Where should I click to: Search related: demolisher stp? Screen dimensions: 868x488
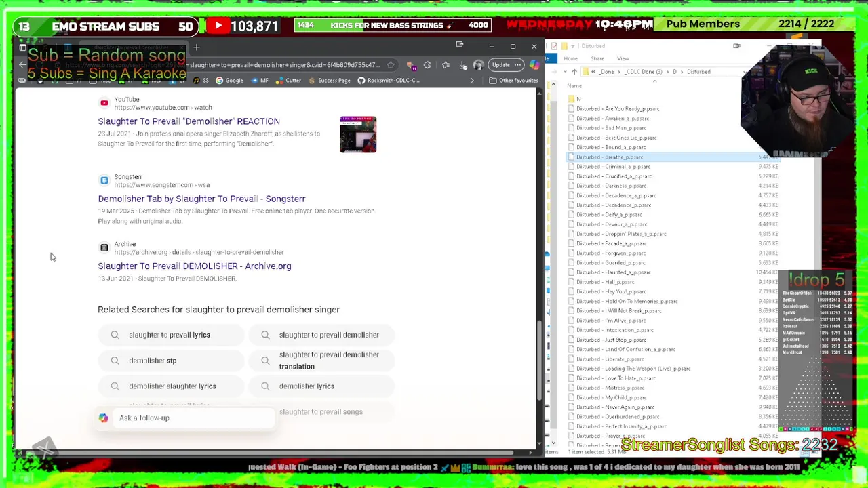[170, 361]
